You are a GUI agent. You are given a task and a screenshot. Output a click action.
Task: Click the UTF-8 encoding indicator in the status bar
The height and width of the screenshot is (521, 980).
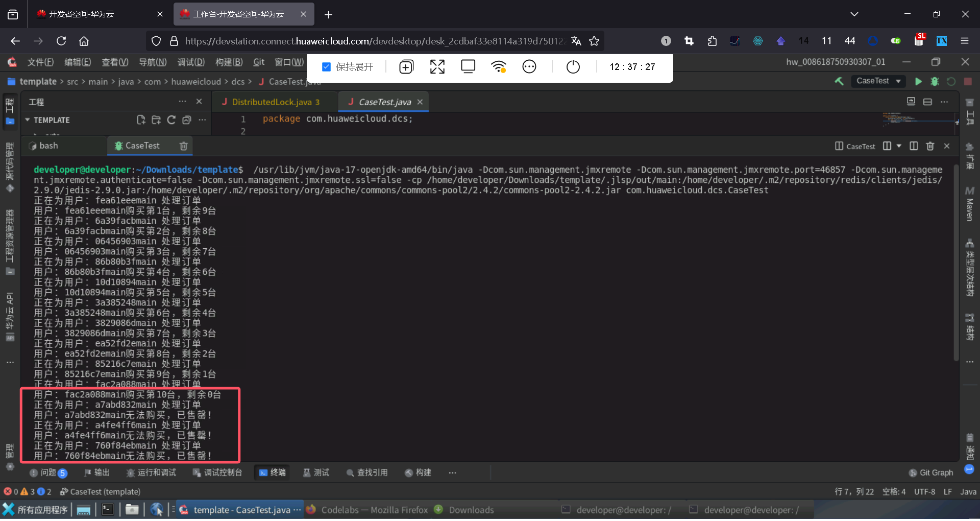click(924, 492)
